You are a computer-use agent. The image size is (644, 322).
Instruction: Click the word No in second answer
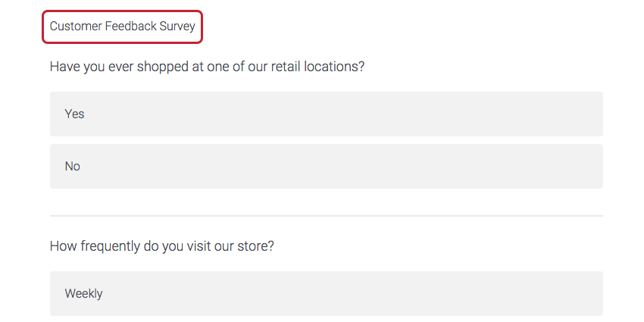[72, 167]
